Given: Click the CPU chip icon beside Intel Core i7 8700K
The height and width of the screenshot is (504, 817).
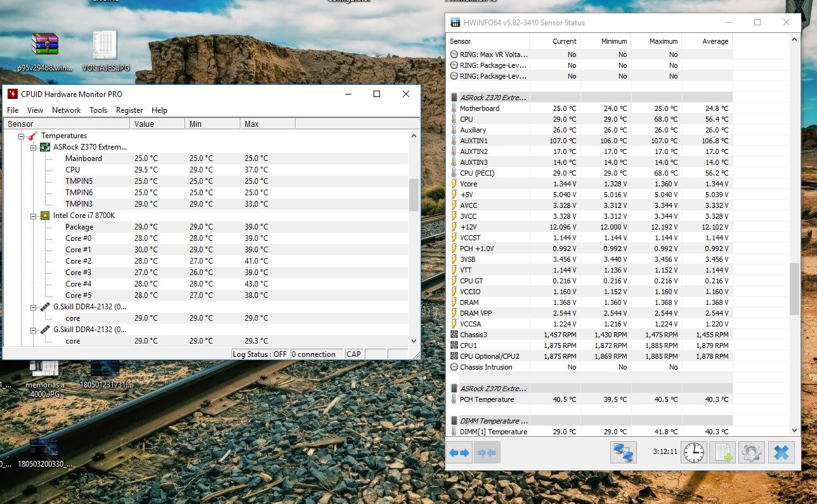Looking at the screenshot, I should coord(45,216).
